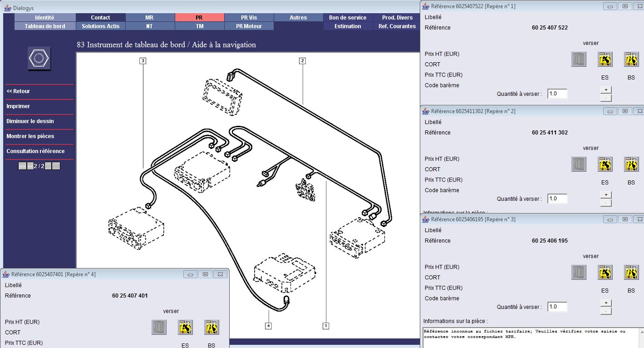The height and width of the screenshot is (348, 644).
Task: Increase quantity with plus in Repère n° 3
Action: (606, 303)
